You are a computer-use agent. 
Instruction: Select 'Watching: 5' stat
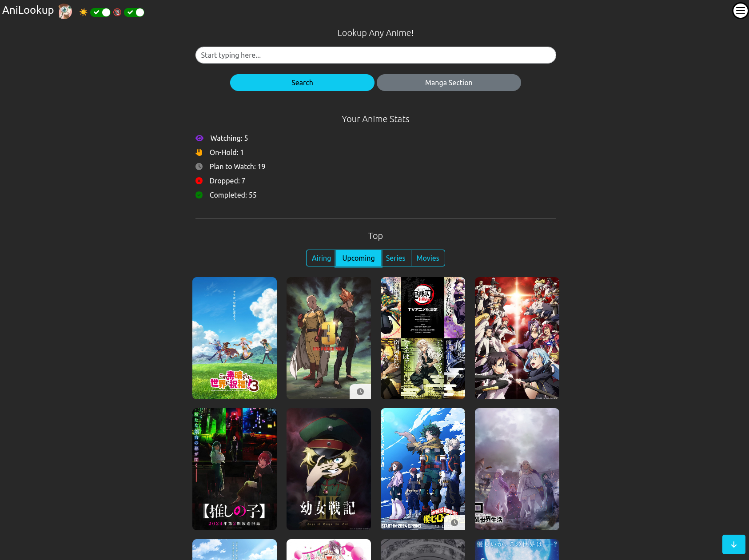click(x=229, y=138)
